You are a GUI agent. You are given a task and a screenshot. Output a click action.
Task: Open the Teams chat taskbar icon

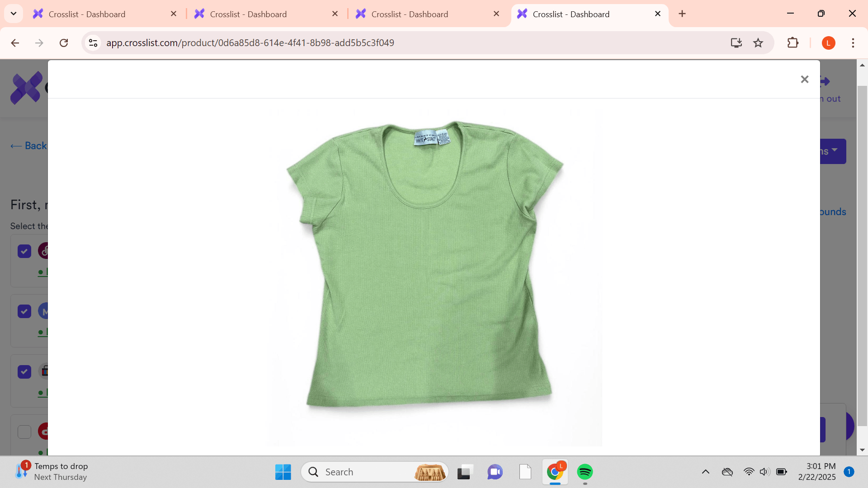tap(495, 472)
